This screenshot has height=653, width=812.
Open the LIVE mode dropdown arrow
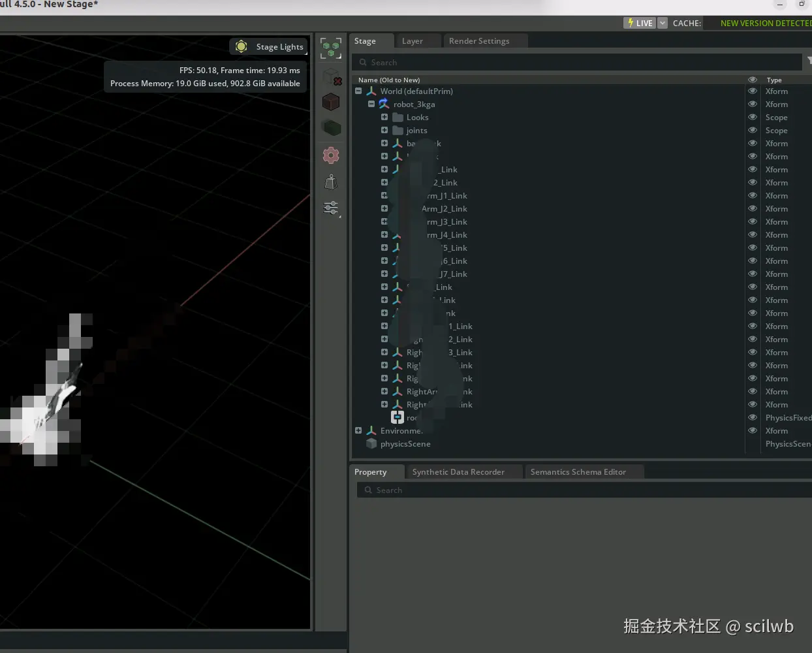[663, 23]
